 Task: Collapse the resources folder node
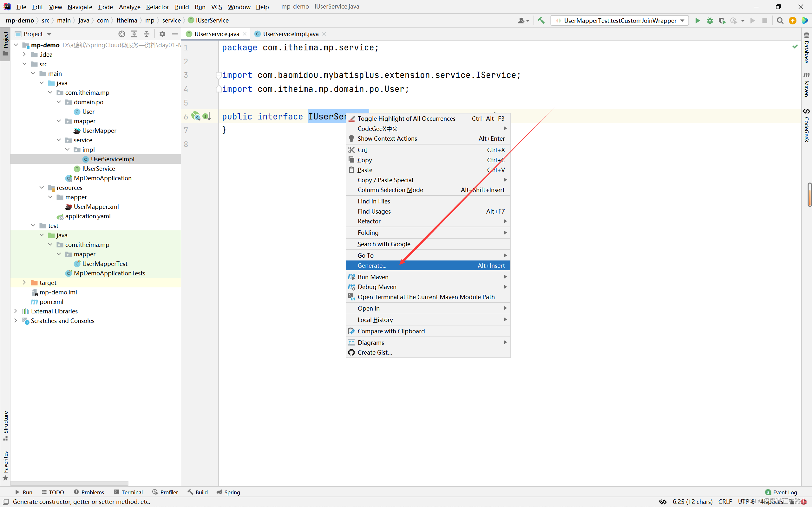click(42, 188)
